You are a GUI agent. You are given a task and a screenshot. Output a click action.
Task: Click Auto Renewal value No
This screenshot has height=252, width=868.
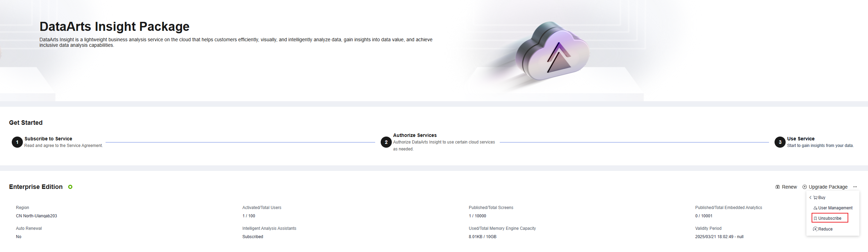pos(19,237)
